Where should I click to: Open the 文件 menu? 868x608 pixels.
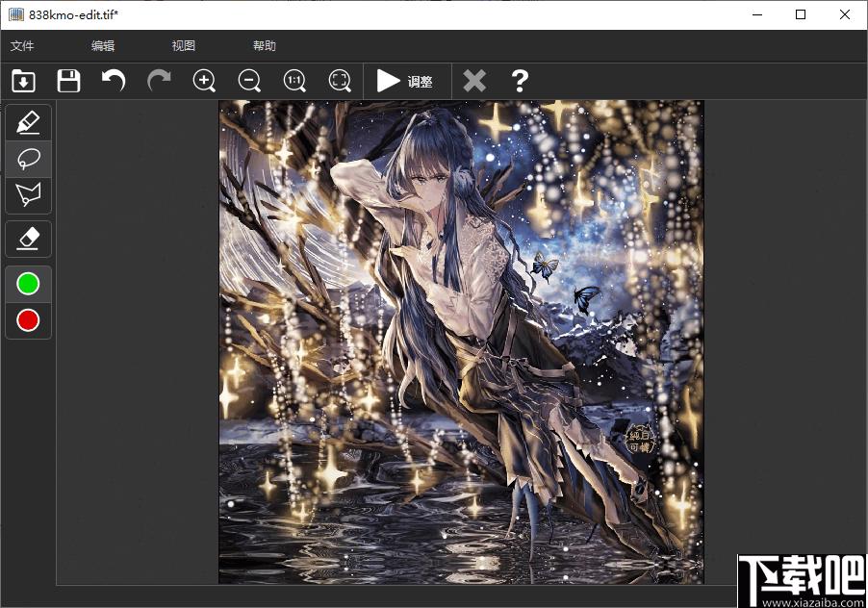point(22,46)
